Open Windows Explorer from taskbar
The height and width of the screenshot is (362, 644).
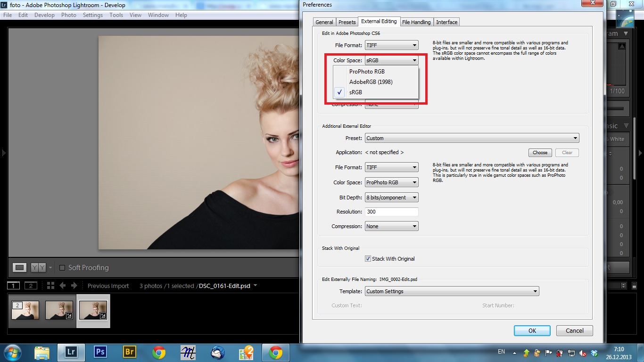(x=42, y=353)
